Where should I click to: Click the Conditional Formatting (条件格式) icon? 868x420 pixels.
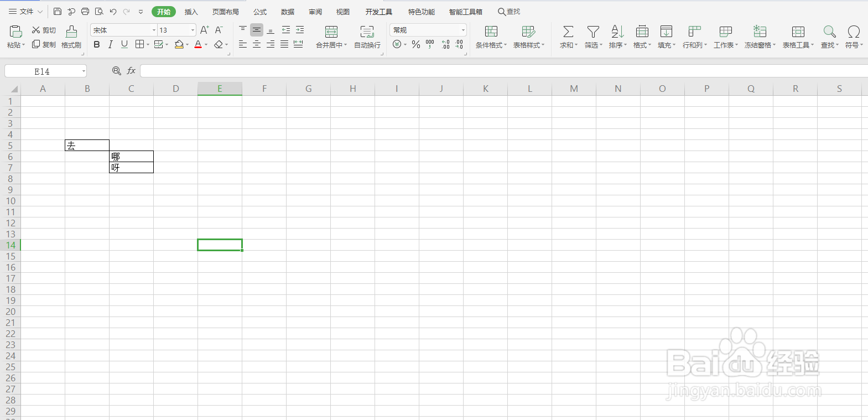click(491, 32)
